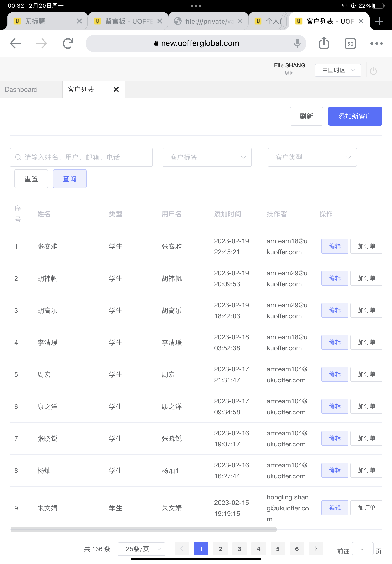Focus the name, email, phone search field
The width and height of the screenshot is (392, 564).
point(83,157)
